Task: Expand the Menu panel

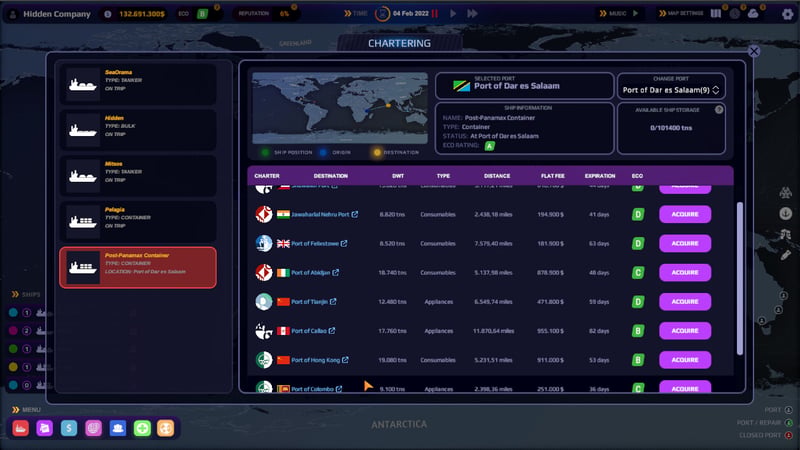Action: [x=15, y=410]
